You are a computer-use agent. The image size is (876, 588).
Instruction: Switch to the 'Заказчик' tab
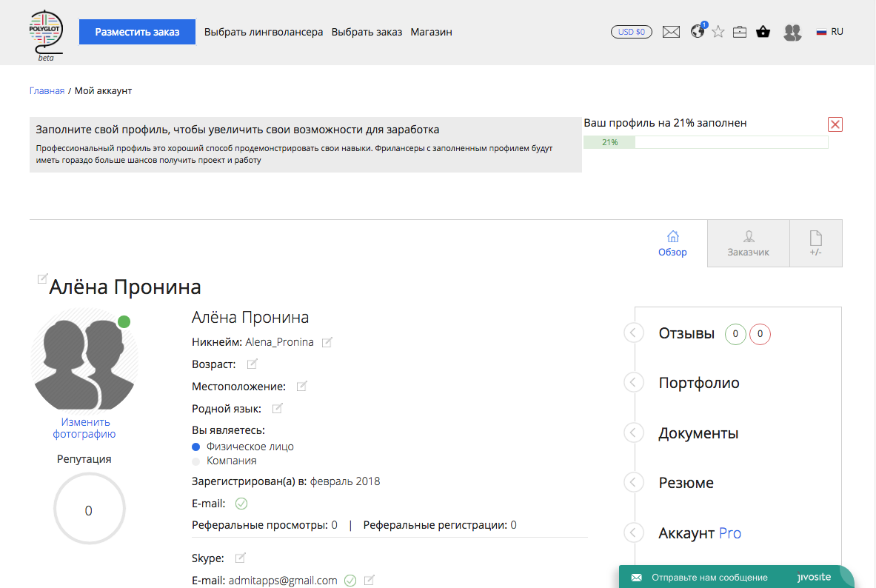coord(748,243)
